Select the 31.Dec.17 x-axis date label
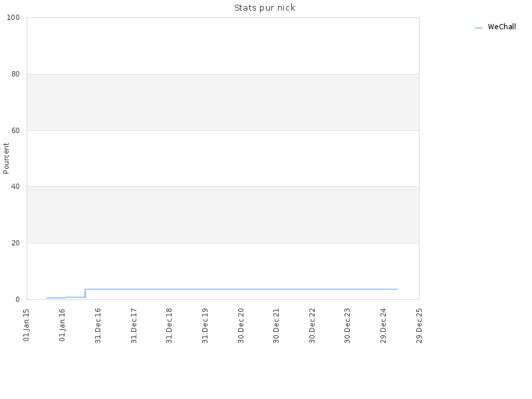This screenshot has width=532, height=399. coord(134,326)
